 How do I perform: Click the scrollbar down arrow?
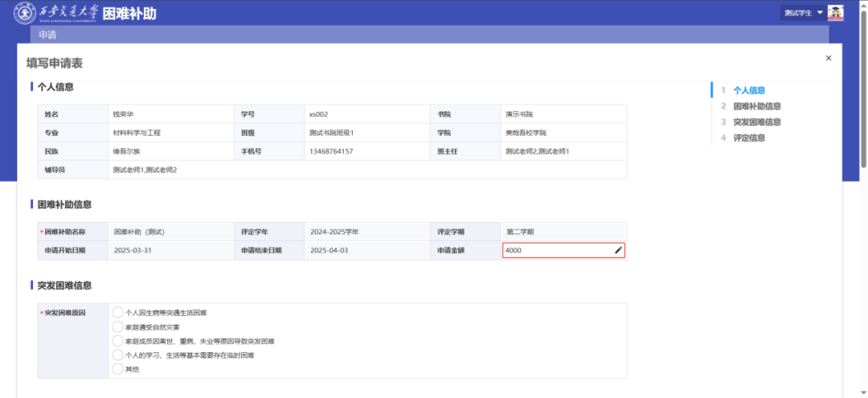pyautogui.click(x=863, y=393)
